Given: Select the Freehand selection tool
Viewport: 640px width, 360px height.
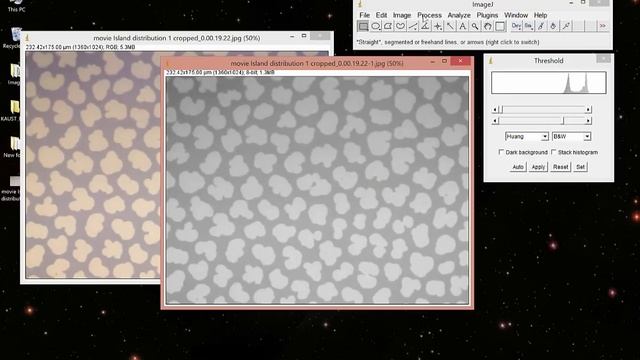Looking at the screenshot, I should pos(400,27).
